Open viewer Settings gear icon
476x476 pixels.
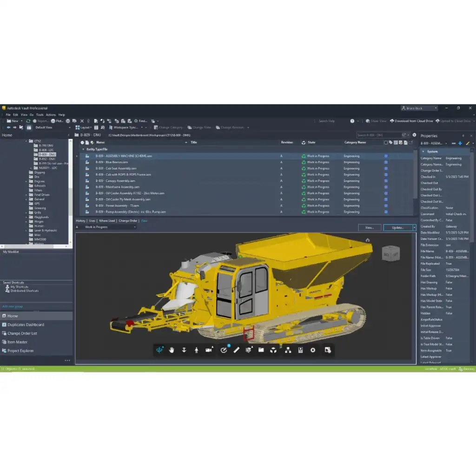pos(313,350)
